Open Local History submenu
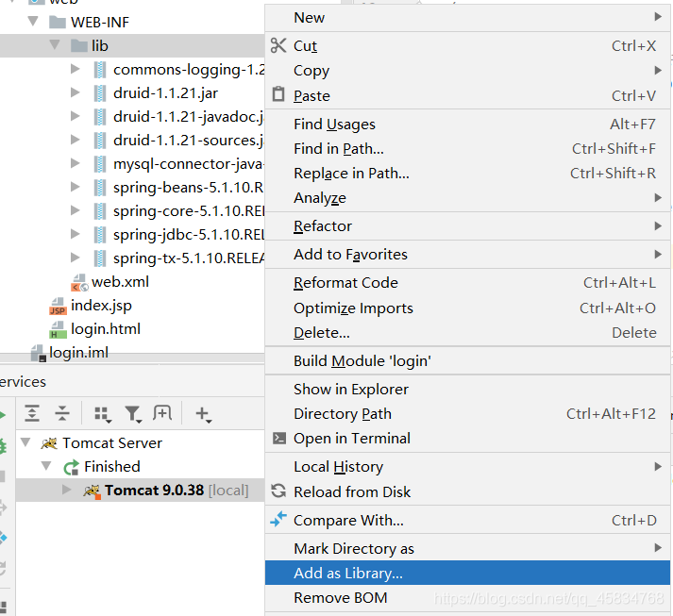Viewport: 673px width, 616px height. [x=467, y=466]
